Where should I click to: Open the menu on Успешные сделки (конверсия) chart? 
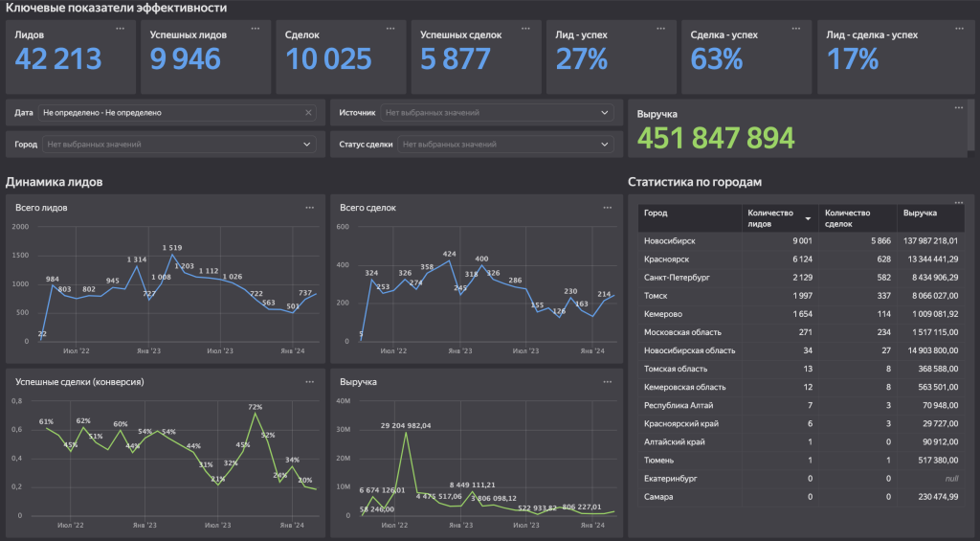tap(309, 381)
